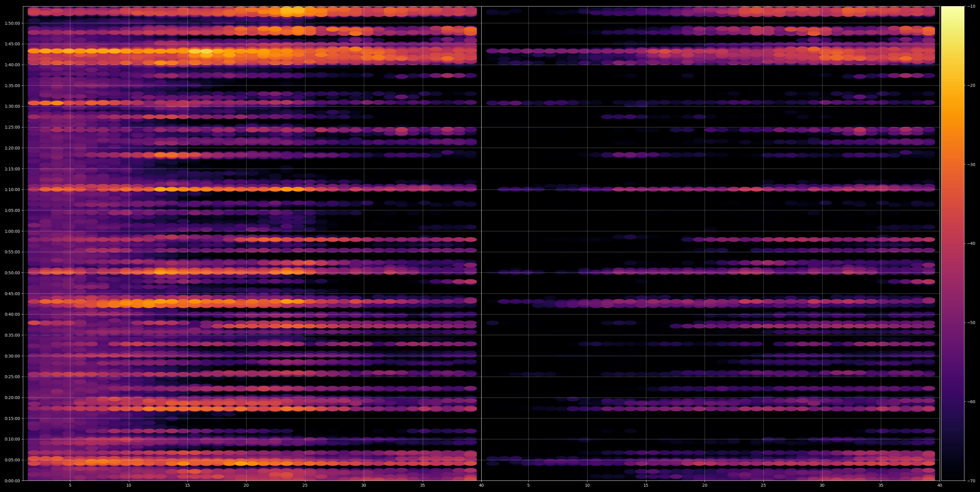The width and height of the screenshot is (980, 492).
Task: Select the 1:45:00 time axis label
Action: coord(12,44)
